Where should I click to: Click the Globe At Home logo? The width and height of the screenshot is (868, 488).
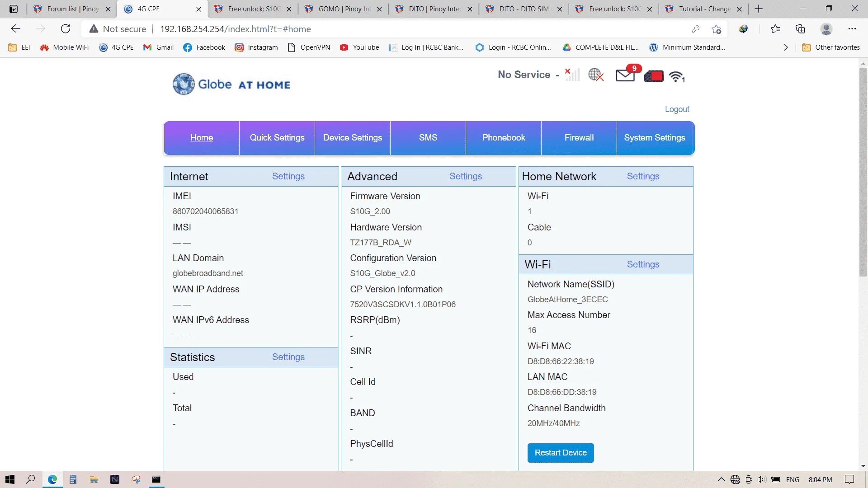coord(231,84)
